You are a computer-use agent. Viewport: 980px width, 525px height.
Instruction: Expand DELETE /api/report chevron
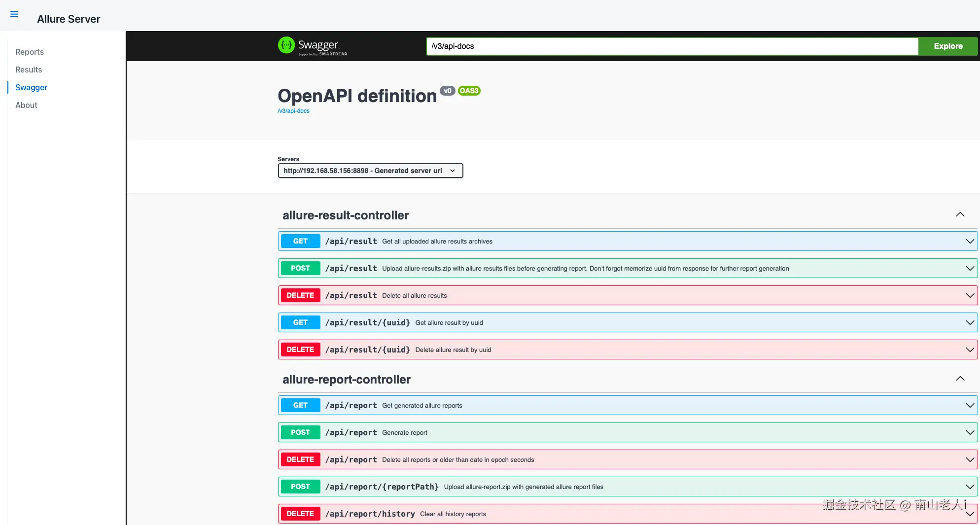click(x=970, y=459)
